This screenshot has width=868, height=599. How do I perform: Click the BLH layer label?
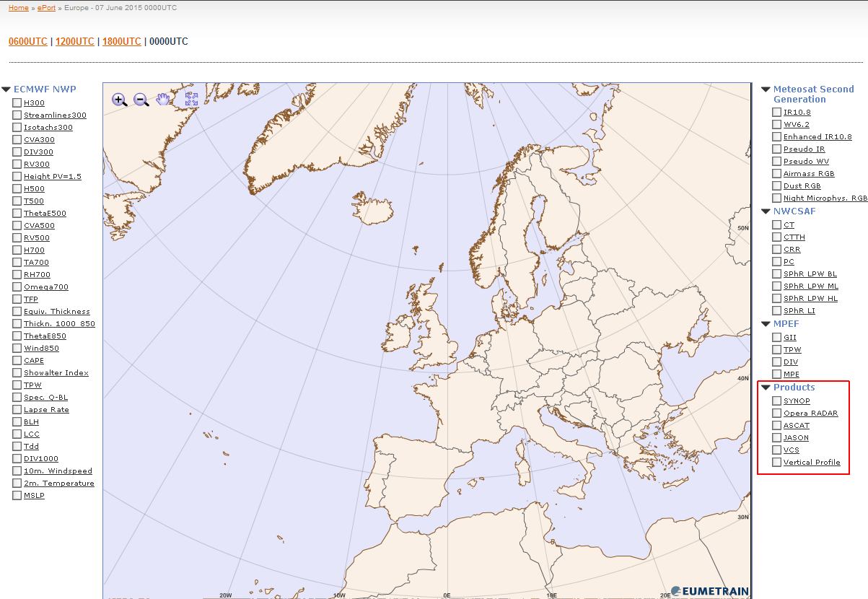(31, 422)
